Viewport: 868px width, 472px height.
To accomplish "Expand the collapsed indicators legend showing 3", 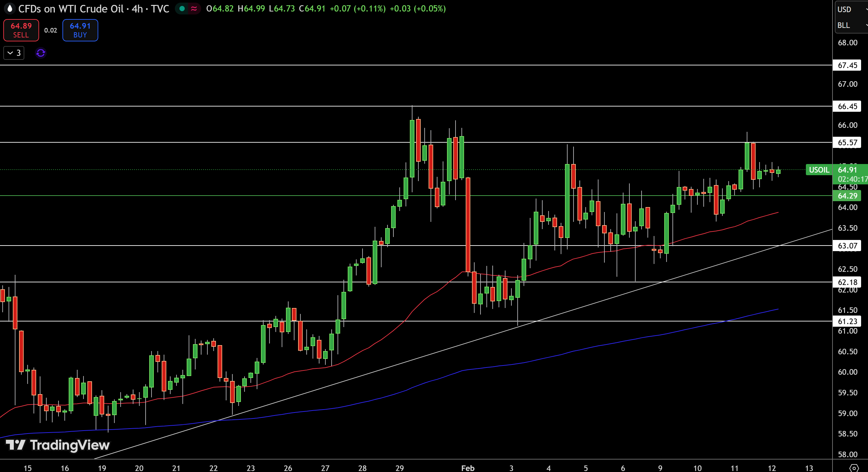I will (14, 53).
